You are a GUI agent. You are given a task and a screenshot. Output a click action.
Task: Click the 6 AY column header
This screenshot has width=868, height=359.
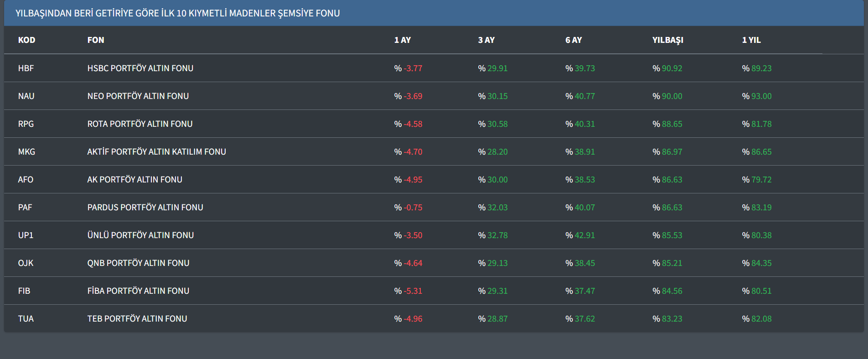coord(573,40)
